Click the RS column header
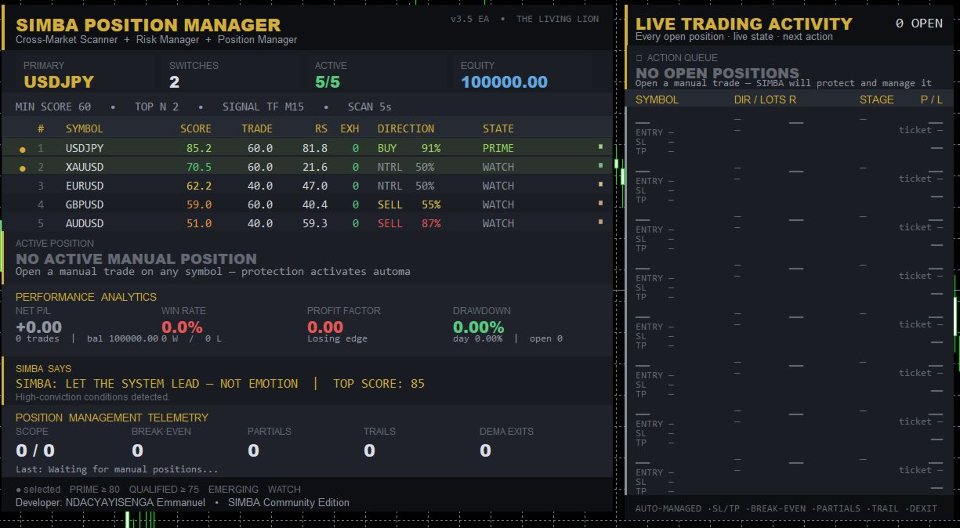The image size is (960, 528). click(321, 129)
